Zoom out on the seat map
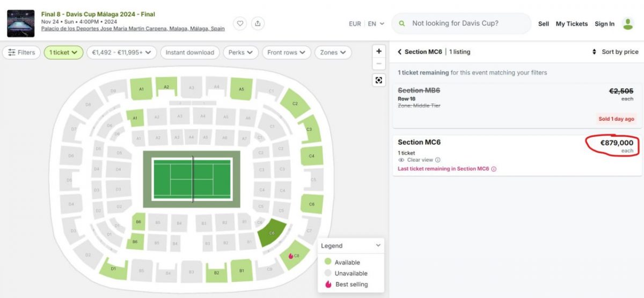Screen dimensions: 644x298 [x=379, y=64]
